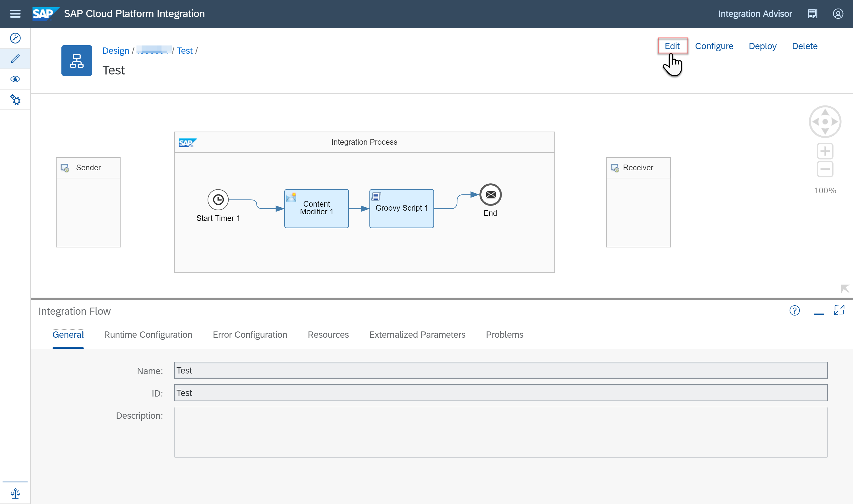Click the Deploy button
Image resolution: width=853 pixels, height=504 pixels.
pyautogui.click(x=762, y=46)
